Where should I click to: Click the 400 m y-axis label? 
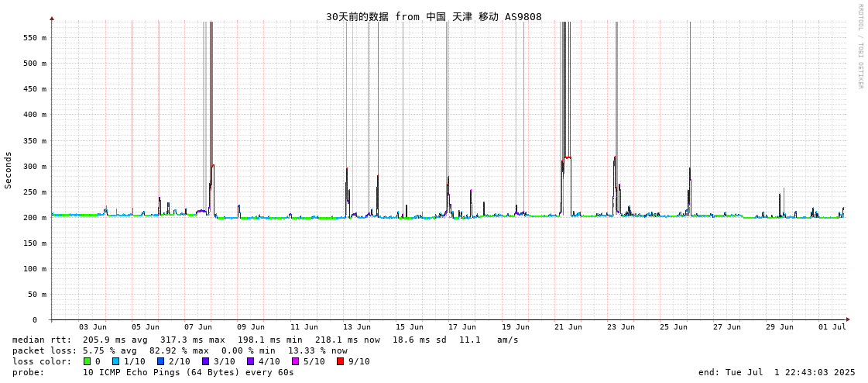(35, 115)
